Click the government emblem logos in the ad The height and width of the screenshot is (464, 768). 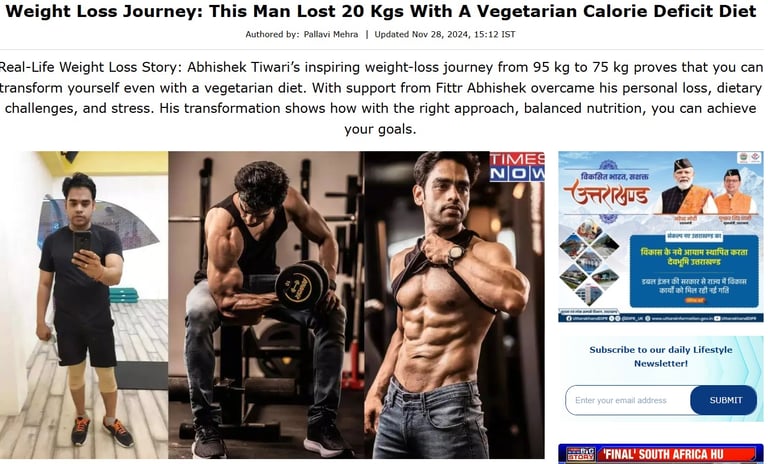[x=749, y=157]
